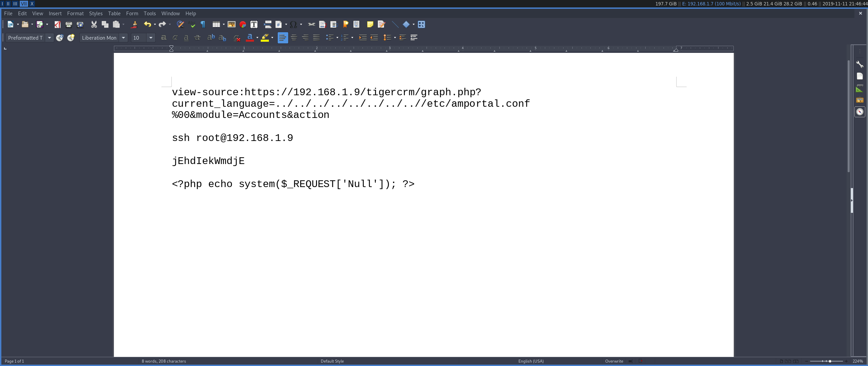Screen dimensions: 868x366
Task: Open the Navigator in sidebar
Action: [x=860, y=112]
